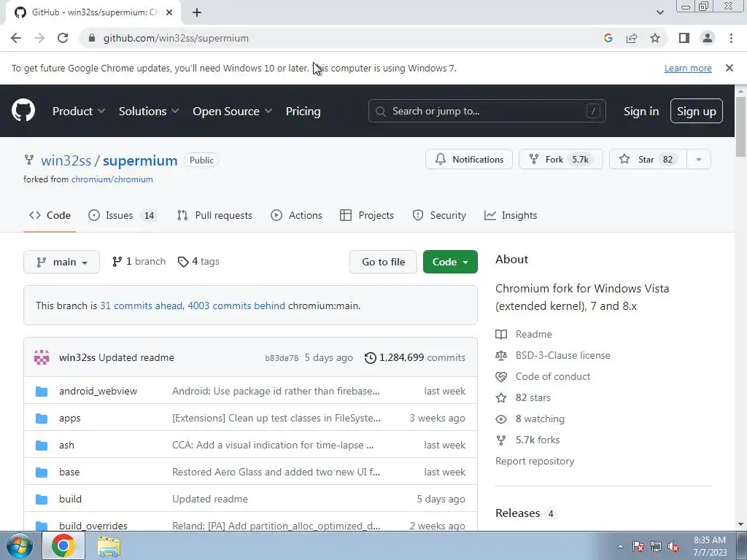
Task: Expand the Product menu
Action: 79,111
